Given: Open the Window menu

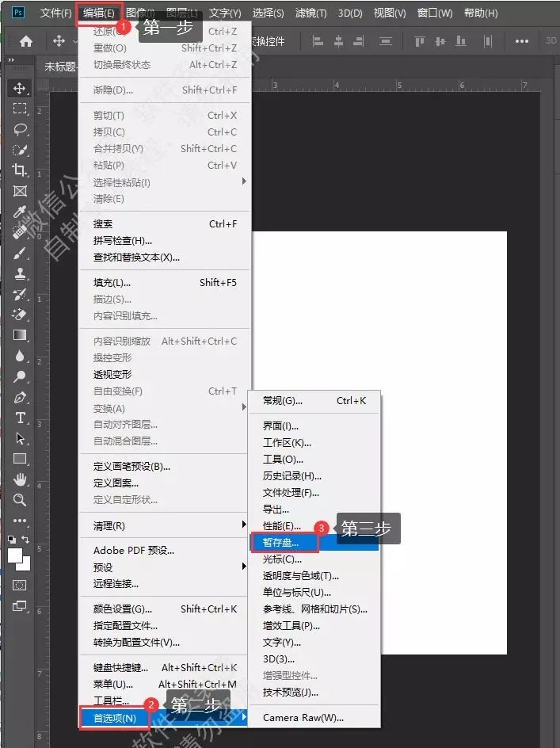Looking at the screenshot, I should click(435, 13).
